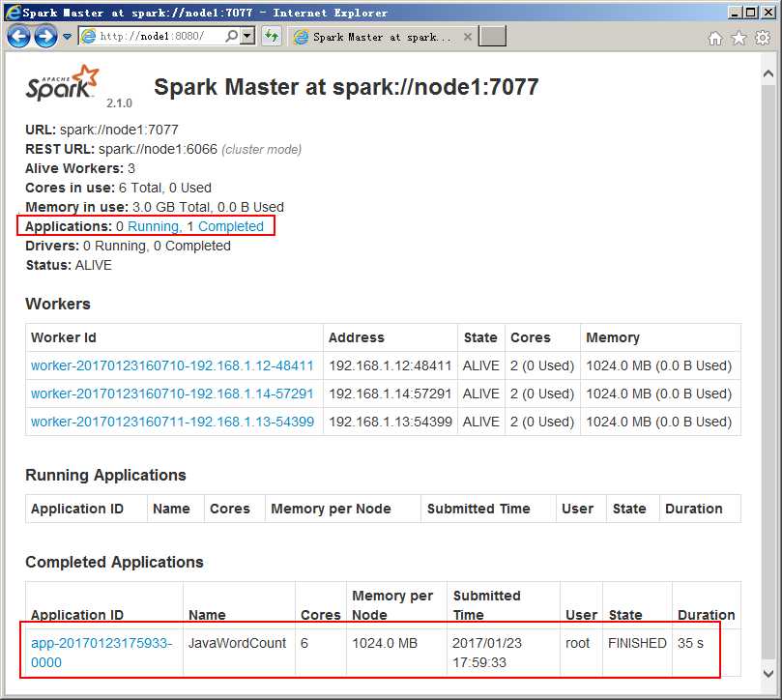Click the Status: ALIVE text
Viewport: 782px width, 700px height.
(x=69, y=265)
